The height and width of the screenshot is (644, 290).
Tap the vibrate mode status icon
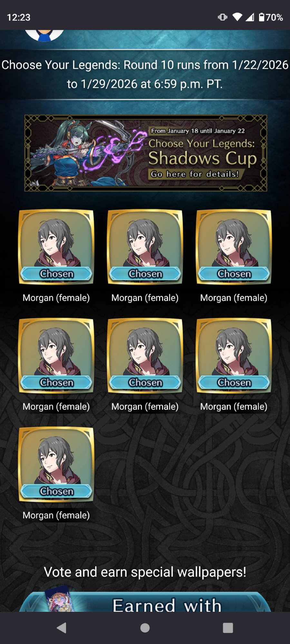[222, 17]
